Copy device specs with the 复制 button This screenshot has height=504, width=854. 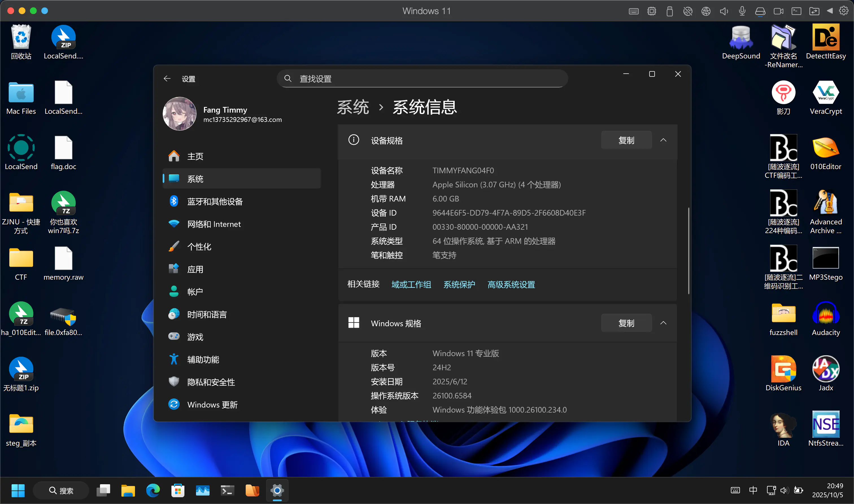(x=626, y=140)
